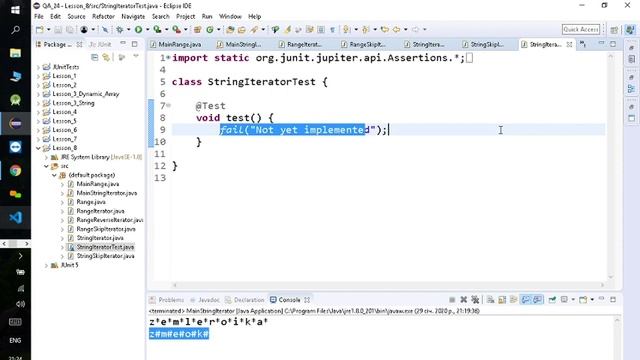Click the Open Task folder icon

point(241,29)
